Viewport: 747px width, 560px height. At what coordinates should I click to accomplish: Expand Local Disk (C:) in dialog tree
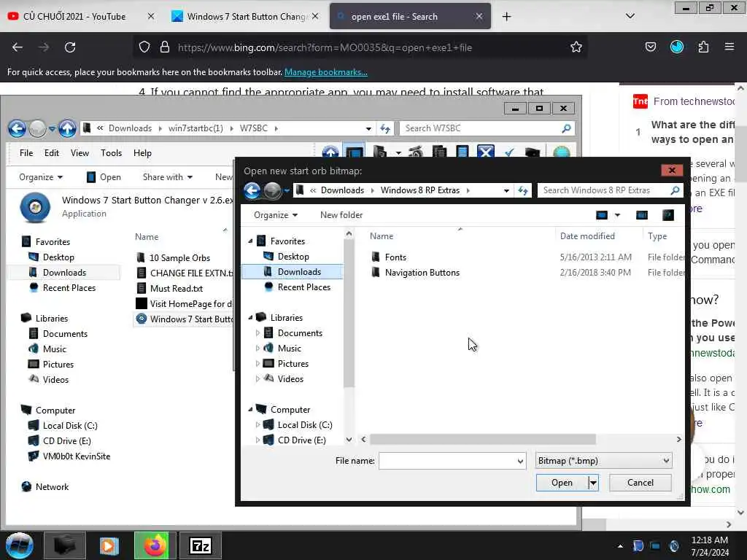[x=258, y=425]
